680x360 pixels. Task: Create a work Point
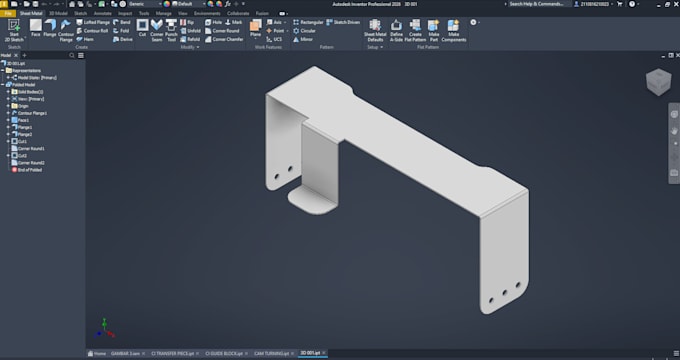(275, 31)
